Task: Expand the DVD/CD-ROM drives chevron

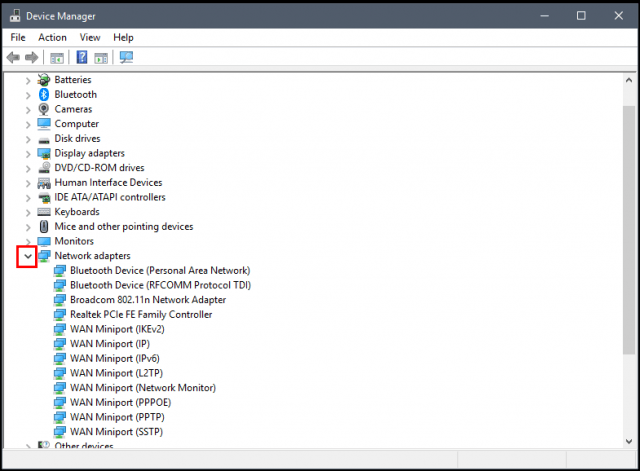Action: pos(28,169)
